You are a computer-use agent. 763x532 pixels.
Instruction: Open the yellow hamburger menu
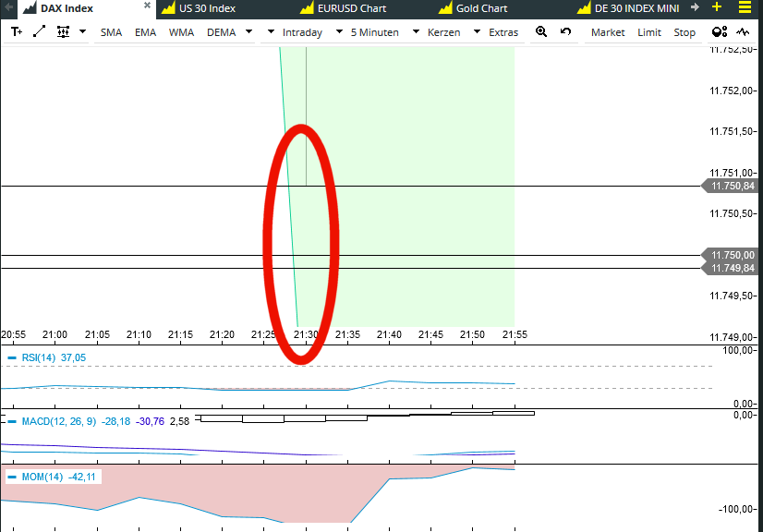(745, 7)
